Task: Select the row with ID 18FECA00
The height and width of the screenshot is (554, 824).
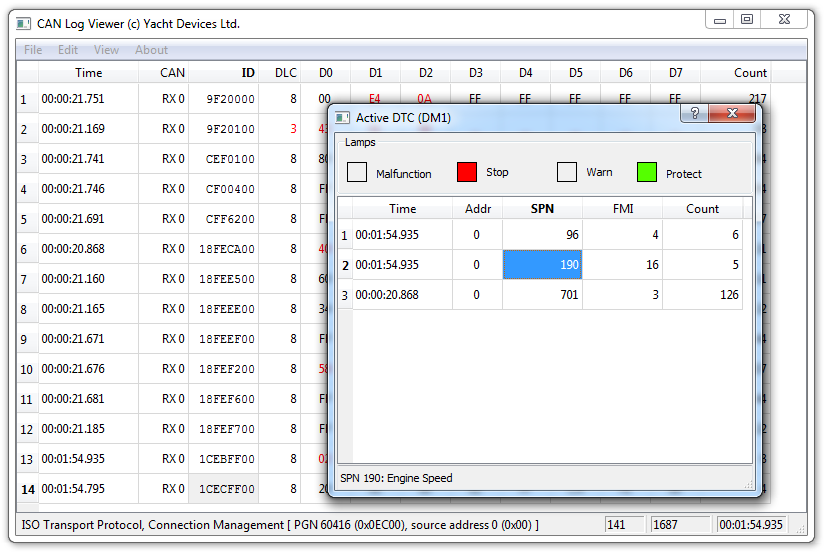Action: pos(226,249)
